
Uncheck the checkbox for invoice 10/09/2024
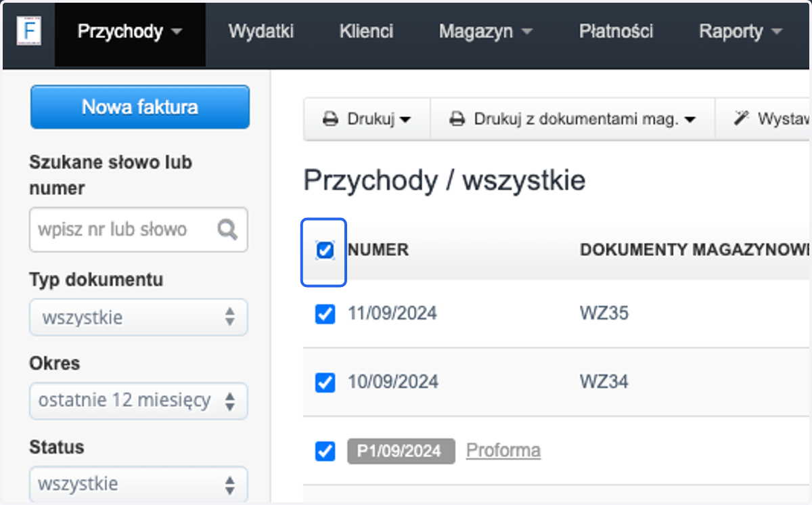[x=325, y=382]
